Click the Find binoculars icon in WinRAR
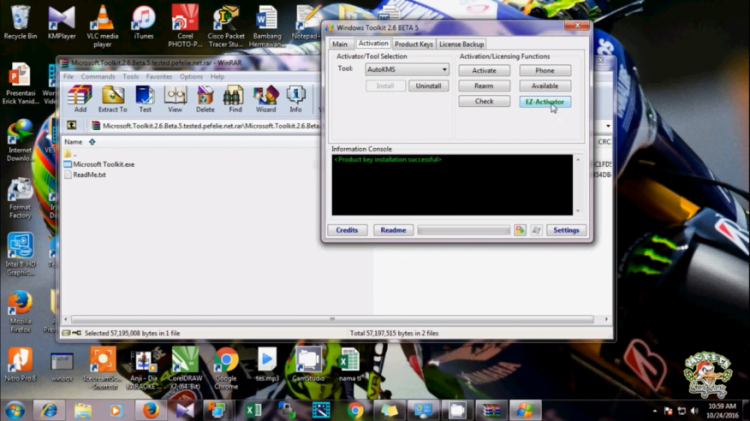This screenshot has width=750, height=421. click(235, 99)
